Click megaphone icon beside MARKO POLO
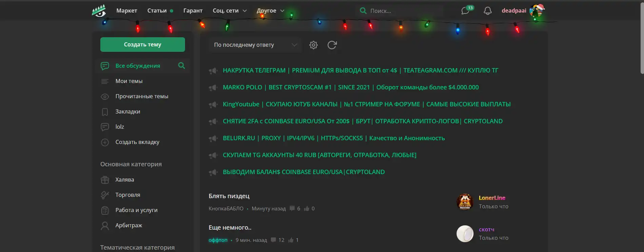 click(x=213, y=88)
